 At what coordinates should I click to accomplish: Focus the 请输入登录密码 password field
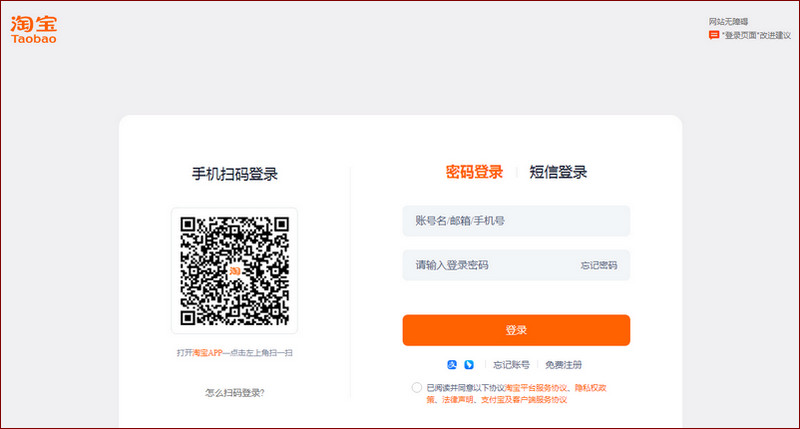[x=516, y=265]
